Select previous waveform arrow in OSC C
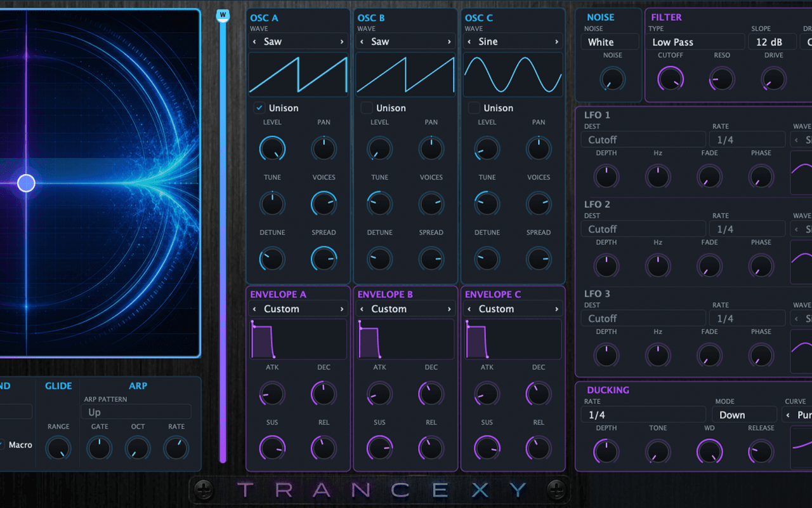812x508 pixels. coord(469,42)
